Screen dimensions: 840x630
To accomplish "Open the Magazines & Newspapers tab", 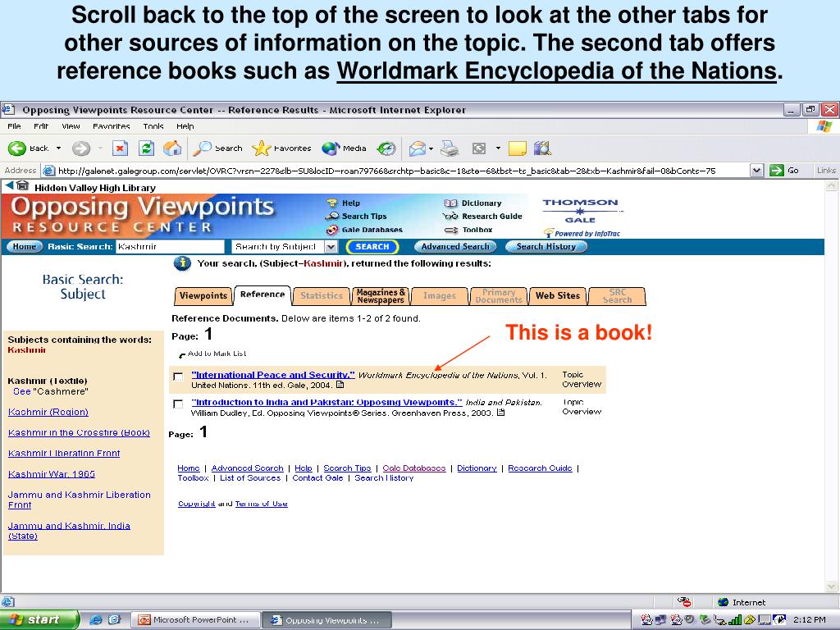I will coord(381,295).
